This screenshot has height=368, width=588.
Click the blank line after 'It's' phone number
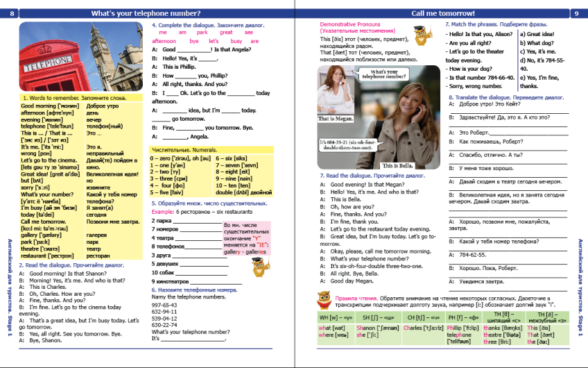193,340
